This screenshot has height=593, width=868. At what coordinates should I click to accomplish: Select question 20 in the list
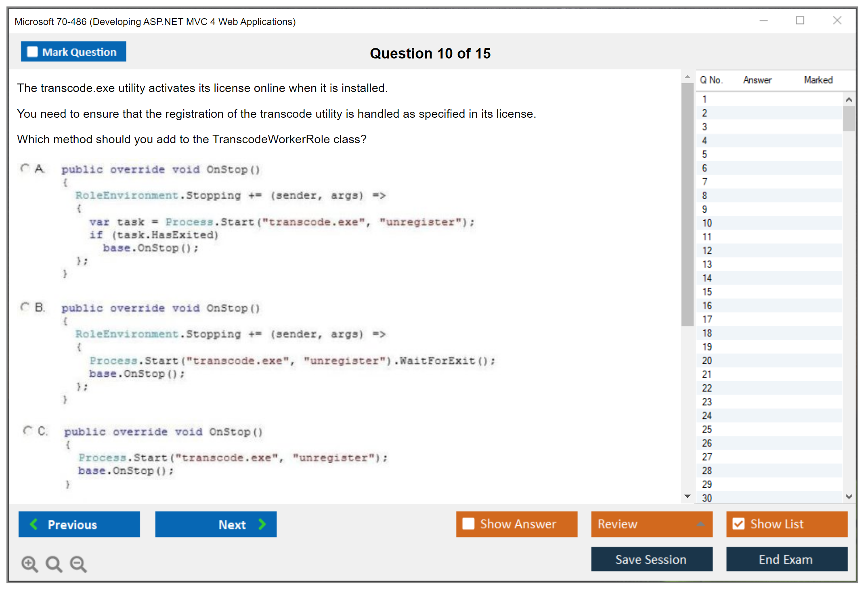click(x=707, y=360)
